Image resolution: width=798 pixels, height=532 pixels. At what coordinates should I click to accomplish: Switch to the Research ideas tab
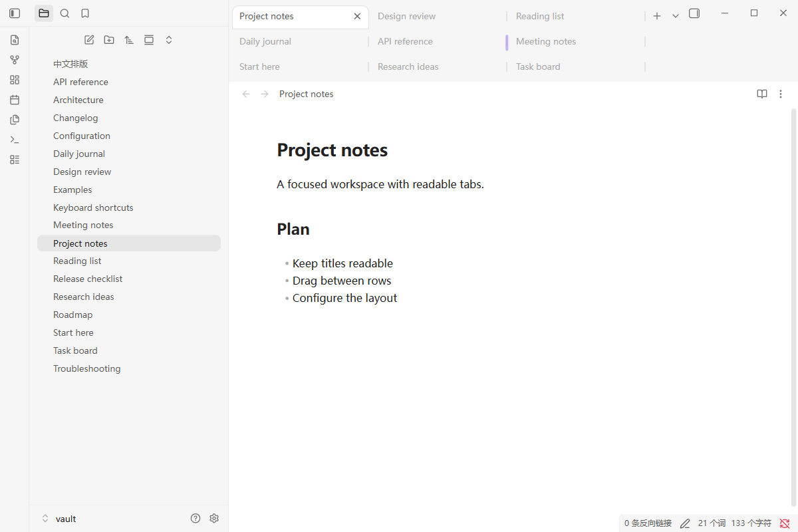click(437, 66)
